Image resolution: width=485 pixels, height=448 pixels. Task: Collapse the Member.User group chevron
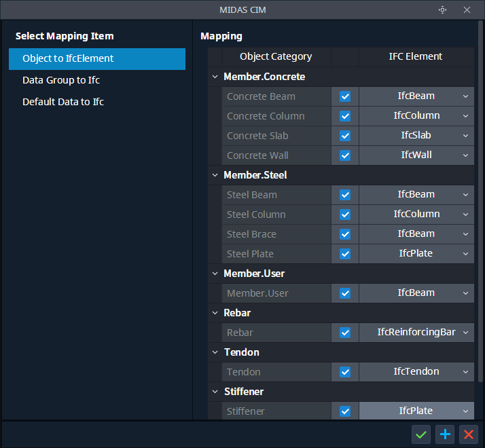(x=215, y=274)
